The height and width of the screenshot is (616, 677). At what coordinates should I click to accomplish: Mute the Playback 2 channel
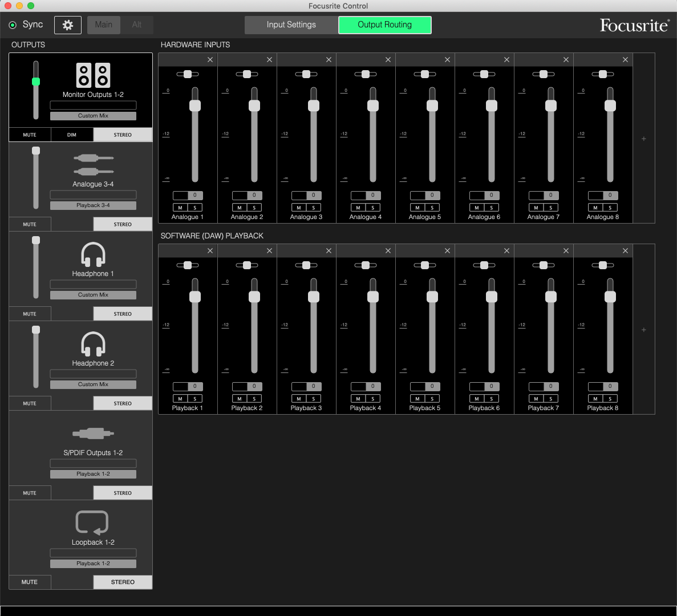tap(240, 399)
